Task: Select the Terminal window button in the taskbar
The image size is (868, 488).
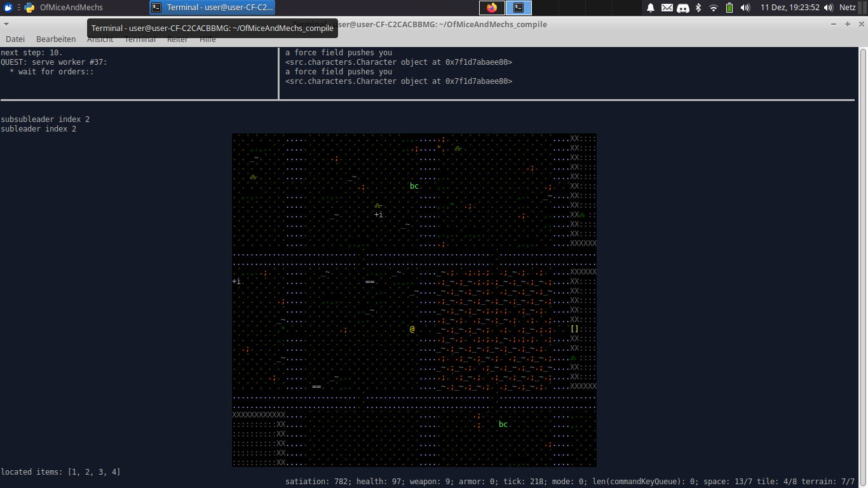Action: tap(212, 8)
